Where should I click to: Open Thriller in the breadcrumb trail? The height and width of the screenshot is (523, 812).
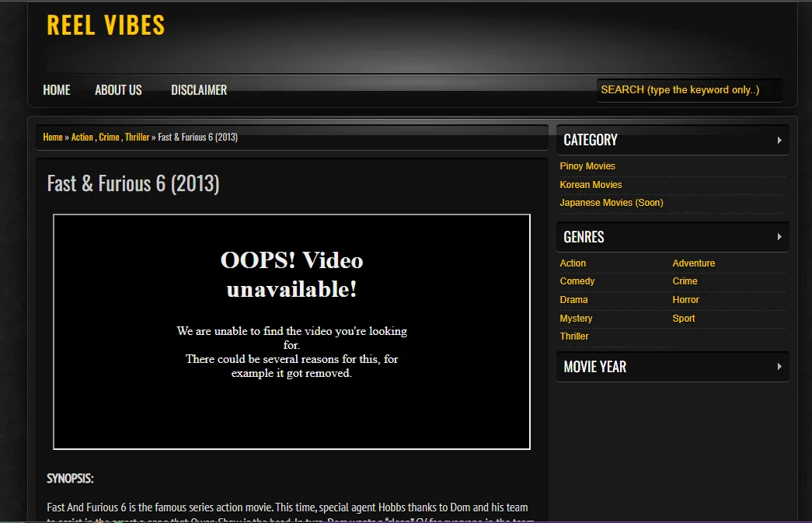click(x=138, y=138)
